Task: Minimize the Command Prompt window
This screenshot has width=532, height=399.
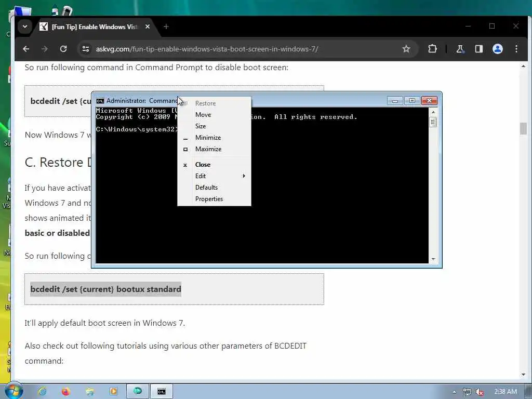Action: tap(395, 101)
